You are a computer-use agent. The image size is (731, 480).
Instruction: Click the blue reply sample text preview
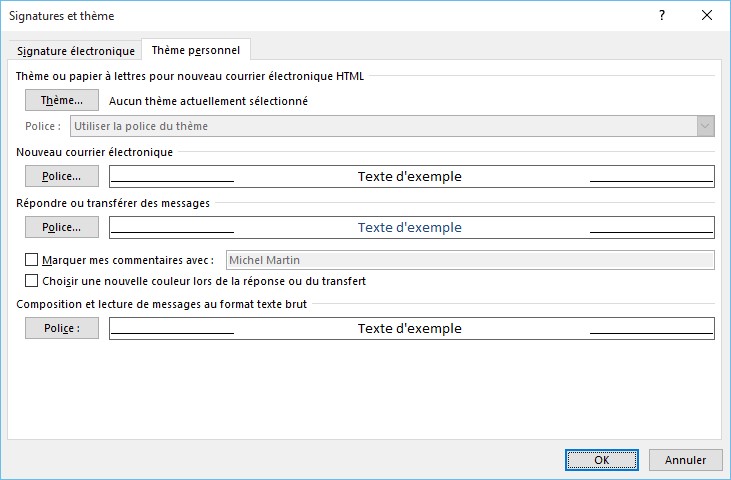tap(411, 227)
